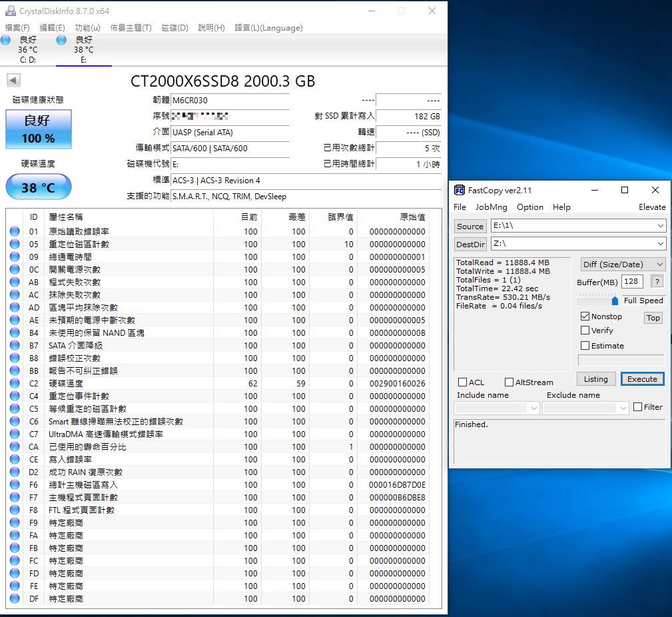Click the FastCopy FC logo icon

459,191
